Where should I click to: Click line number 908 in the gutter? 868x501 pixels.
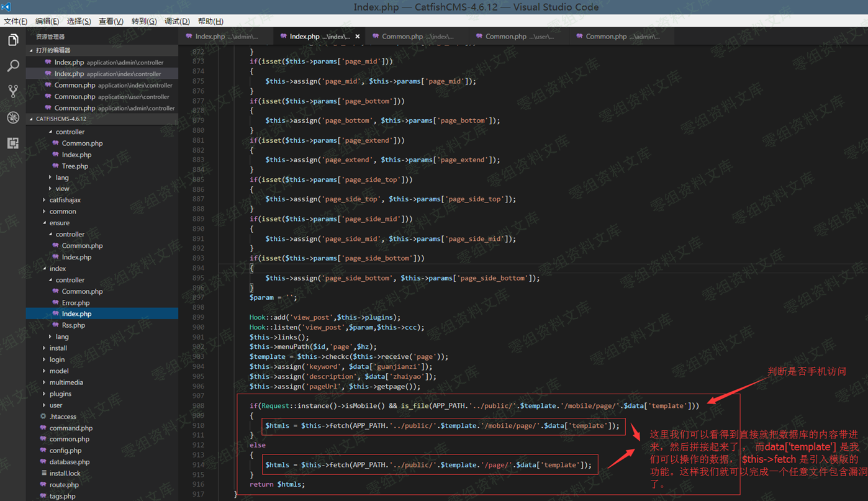[x=198, y=406]
